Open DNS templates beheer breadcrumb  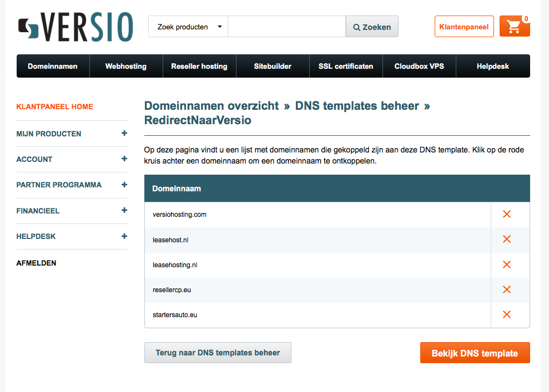tap(357, 105)
